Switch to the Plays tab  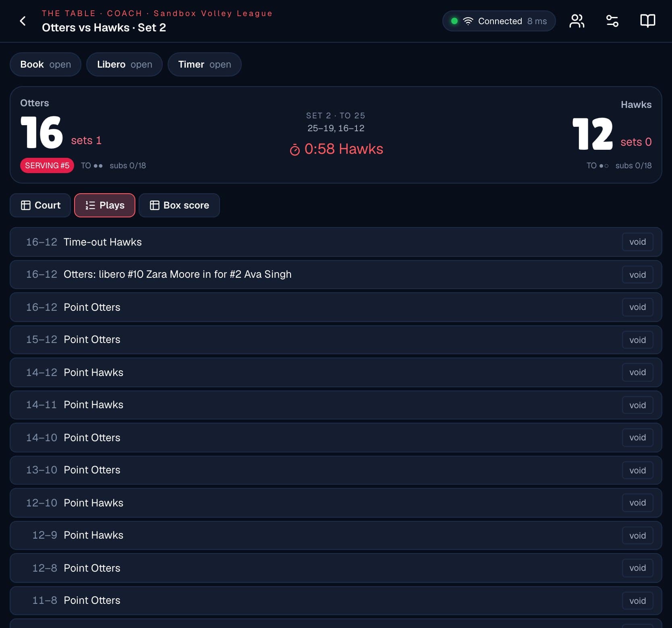tap(105, 205)
